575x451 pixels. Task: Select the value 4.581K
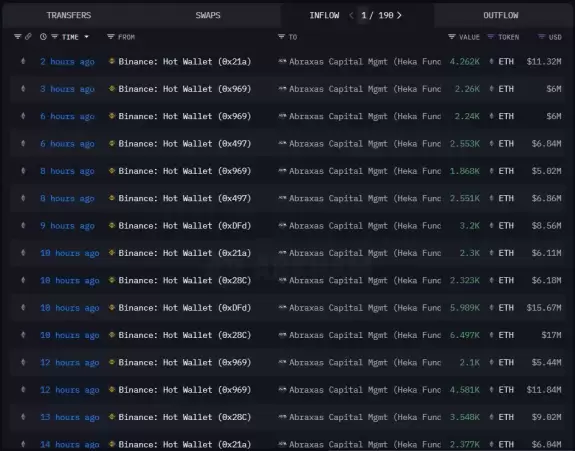465,390
